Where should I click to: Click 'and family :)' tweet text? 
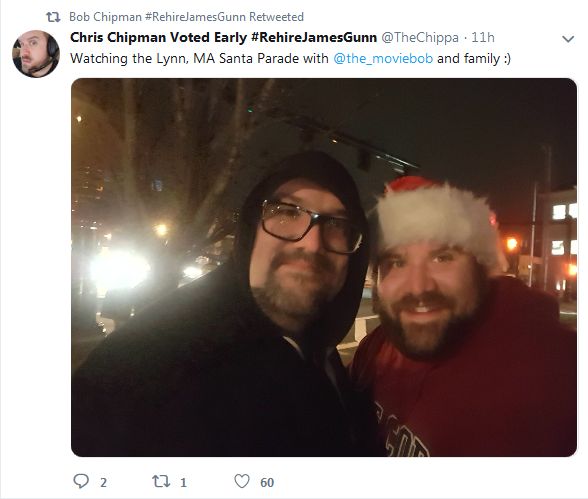[x=474, y=58]
